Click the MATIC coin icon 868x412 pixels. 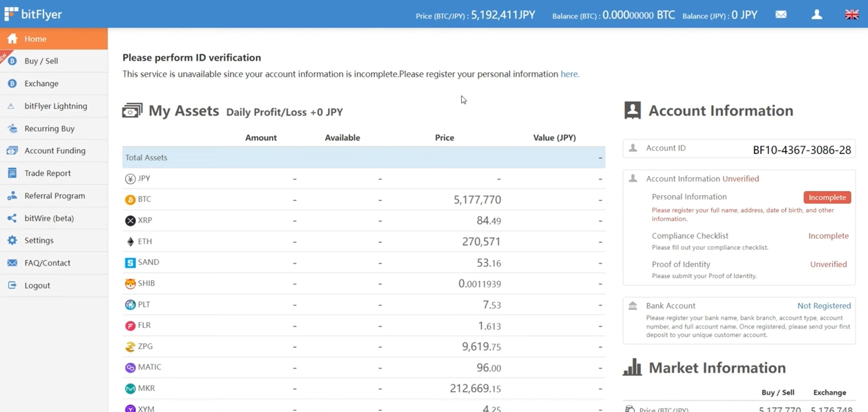pos(130,368)
